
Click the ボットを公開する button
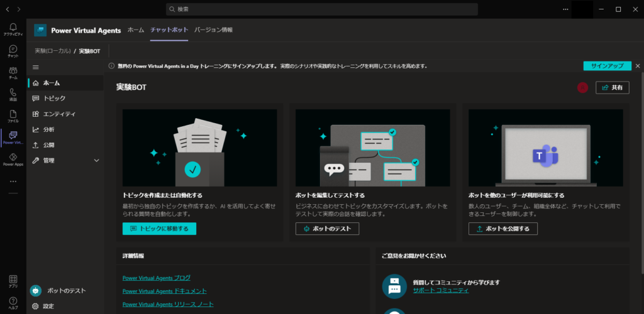502,229
